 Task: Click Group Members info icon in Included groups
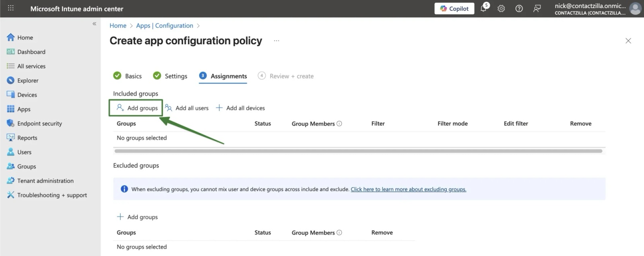coord(339,124)
